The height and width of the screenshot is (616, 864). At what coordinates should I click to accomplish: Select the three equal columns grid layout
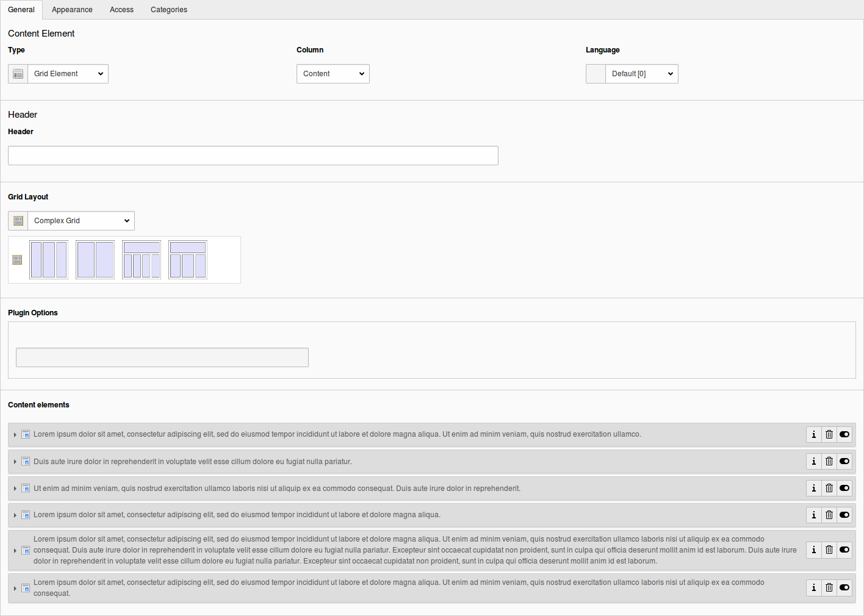[x=49, y=260]
